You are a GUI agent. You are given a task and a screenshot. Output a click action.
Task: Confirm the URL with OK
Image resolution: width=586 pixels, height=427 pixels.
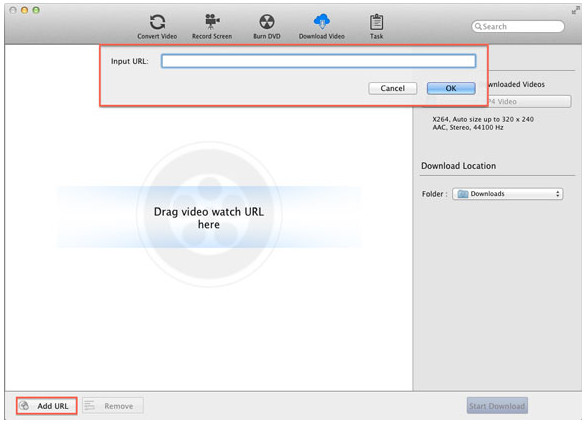tap(451, 88)
